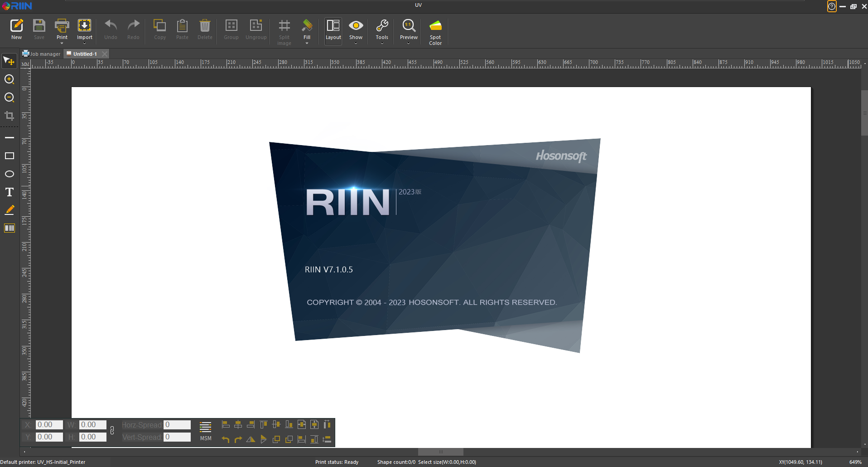Align objects to top edge

pyautogui.click(x=263, y=424)
